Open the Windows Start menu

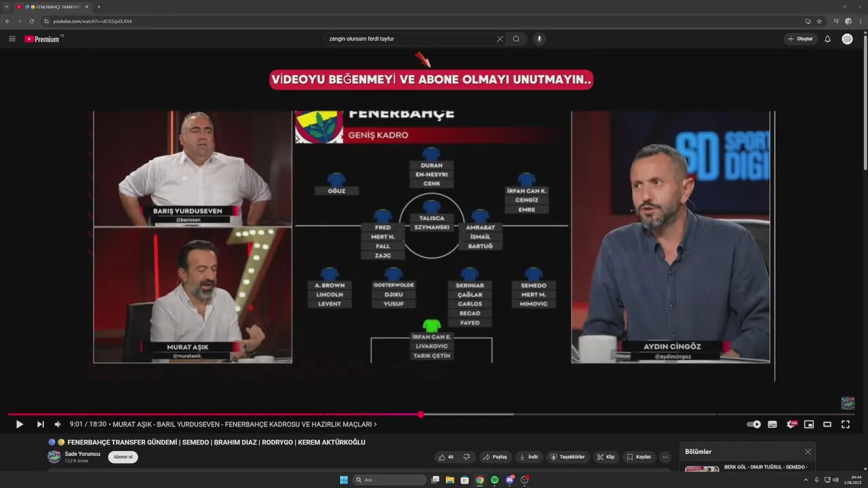tap(344, 480)
